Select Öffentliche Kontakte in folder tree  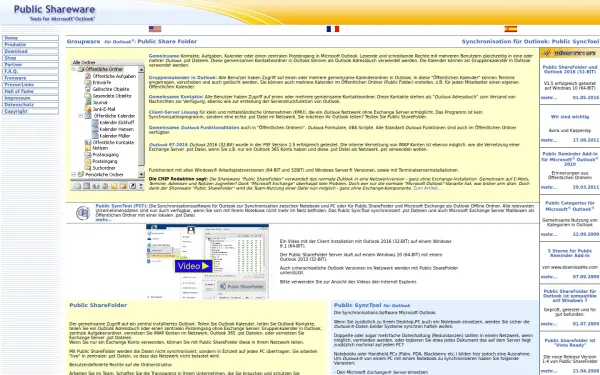click(x=113, y=142)
